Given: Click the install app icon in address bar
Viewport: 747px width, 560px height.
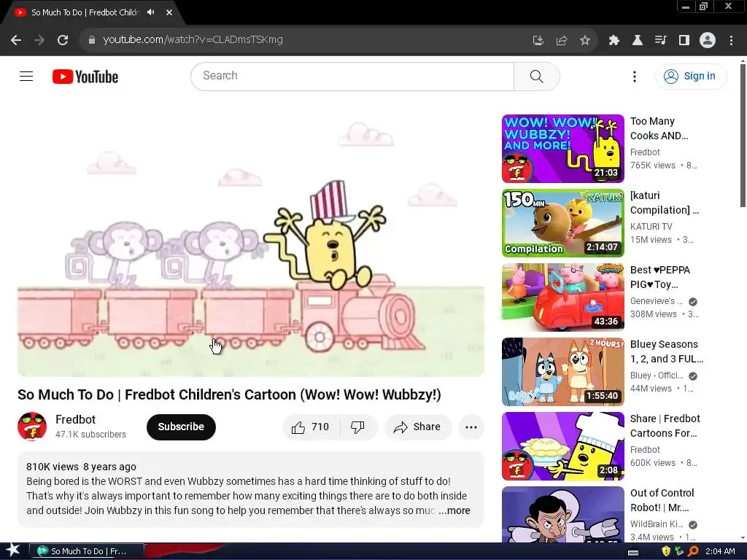Looking at the screenshot, I should tap(538, 40).
